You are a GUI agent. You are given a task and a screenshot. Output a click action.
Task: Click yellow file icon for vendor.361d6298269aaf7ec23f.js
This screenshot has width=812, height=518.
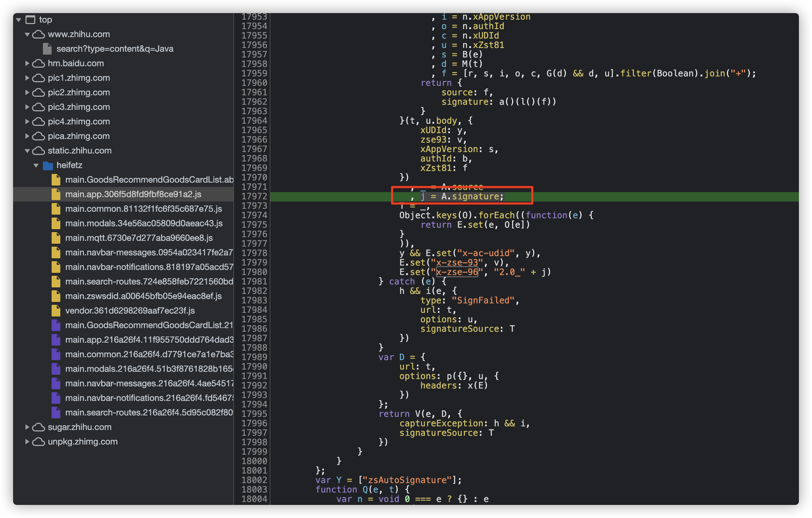tap(56, 311)
